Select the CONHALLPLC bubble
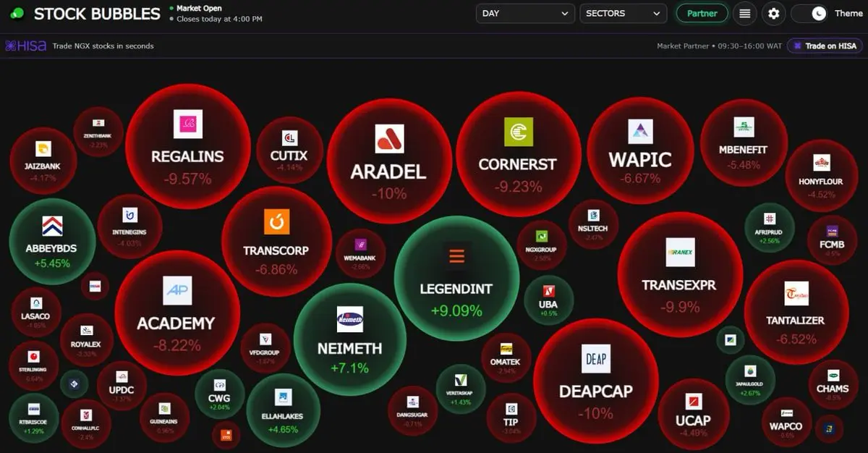This screenshot has height=453, width=868. click(86, 425)
